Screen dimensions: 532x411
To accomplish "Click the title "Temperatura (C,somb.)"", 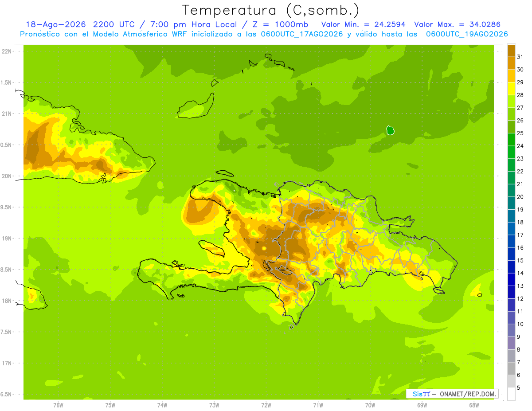I will pos(271,10).
